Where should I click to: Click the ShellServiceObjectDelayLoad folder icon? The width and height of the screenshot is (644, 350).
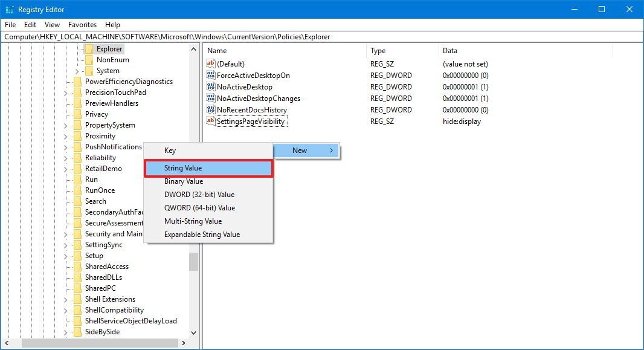[77, 321]
